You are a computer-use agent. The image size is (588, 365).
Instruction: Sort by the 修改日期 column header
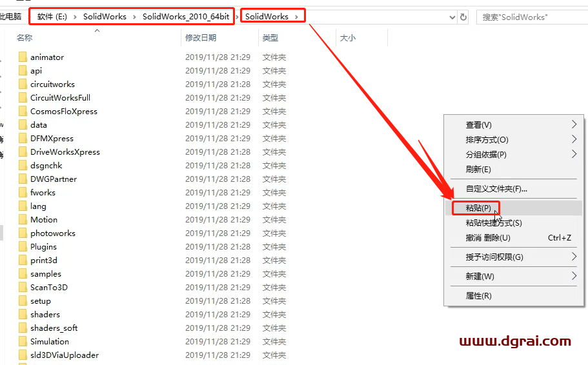[x=201, y=38]
